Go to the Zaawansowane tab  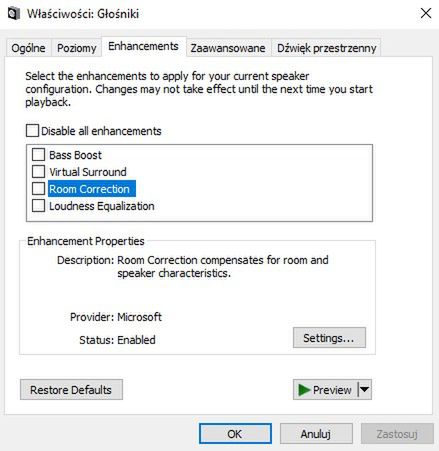(x=228, y=48)
